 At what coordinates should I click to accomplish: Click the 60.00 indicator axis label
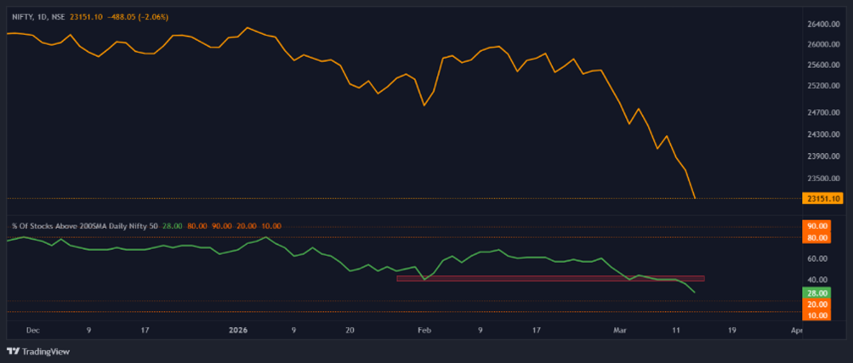[x=818, y=259]
